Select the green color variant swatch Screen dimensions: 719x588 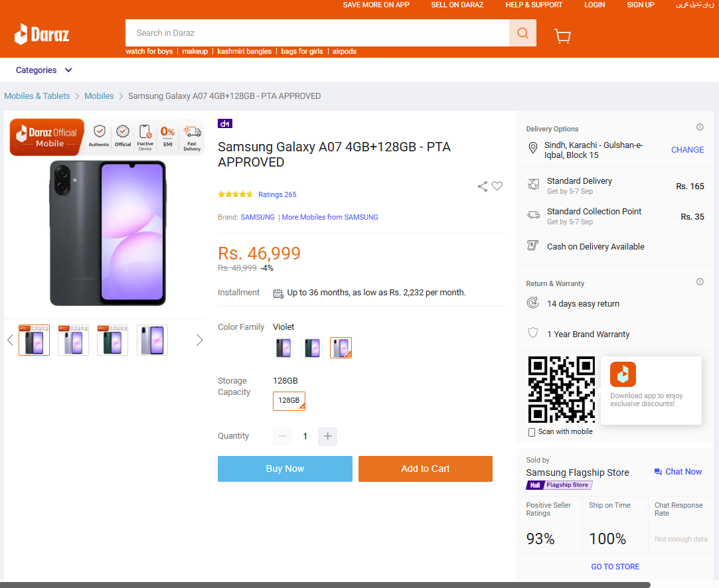(312, 348)
